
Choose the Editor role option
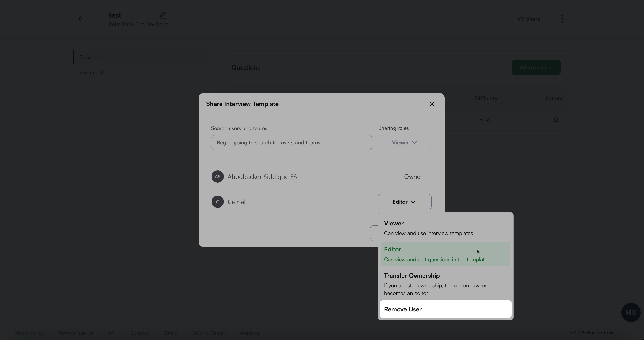pyautogui.click(x=445, y=254)
